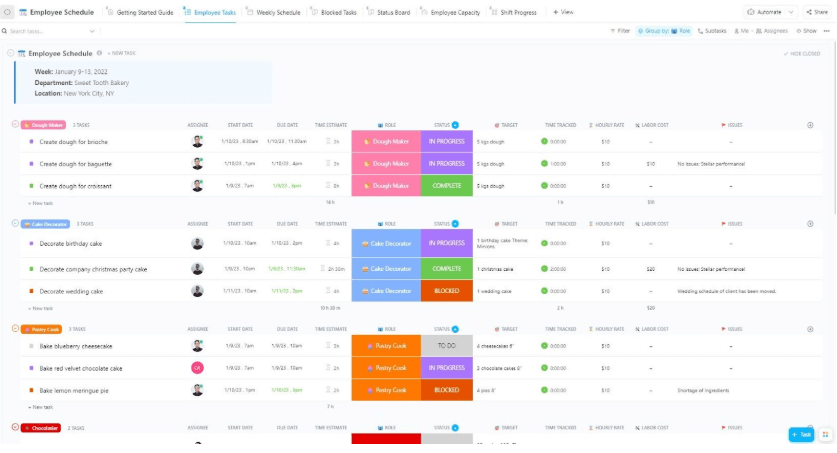Open the grid apps icon near Task button
Image resolution: width=837 pixels, height=453 pixels.
tap(825, 434)
